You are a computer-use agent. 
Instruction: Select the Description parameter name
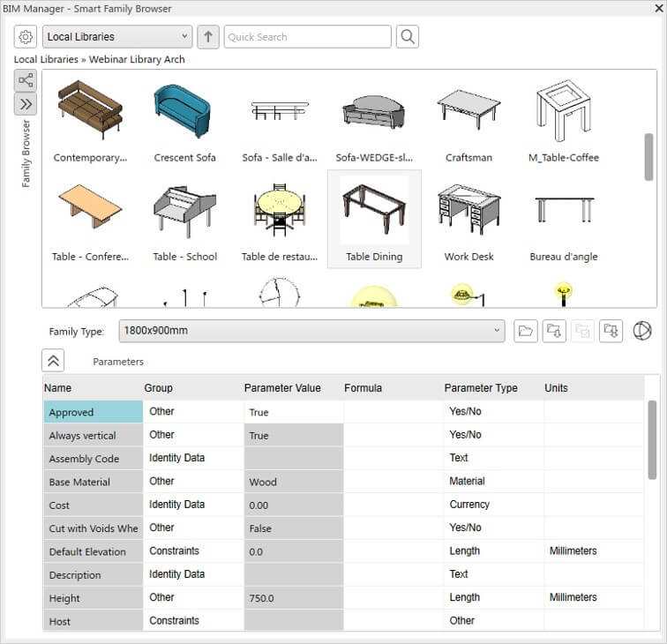[x=94, y=574]
